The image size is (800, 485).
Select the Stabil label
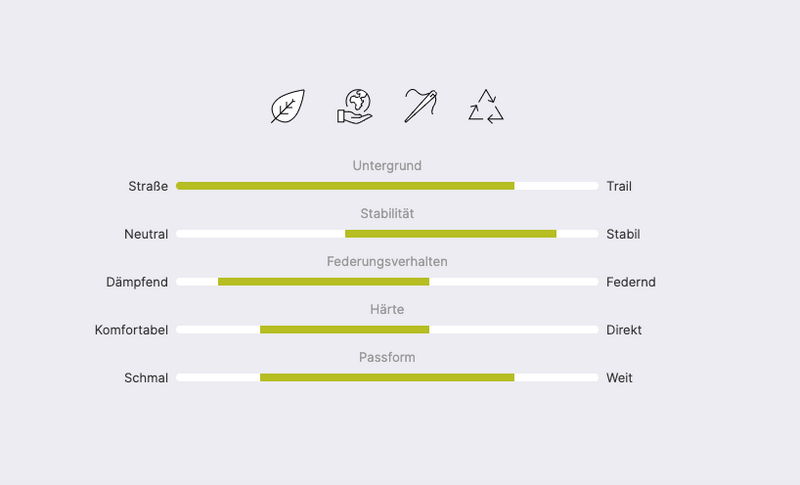[x=623, y=234]
